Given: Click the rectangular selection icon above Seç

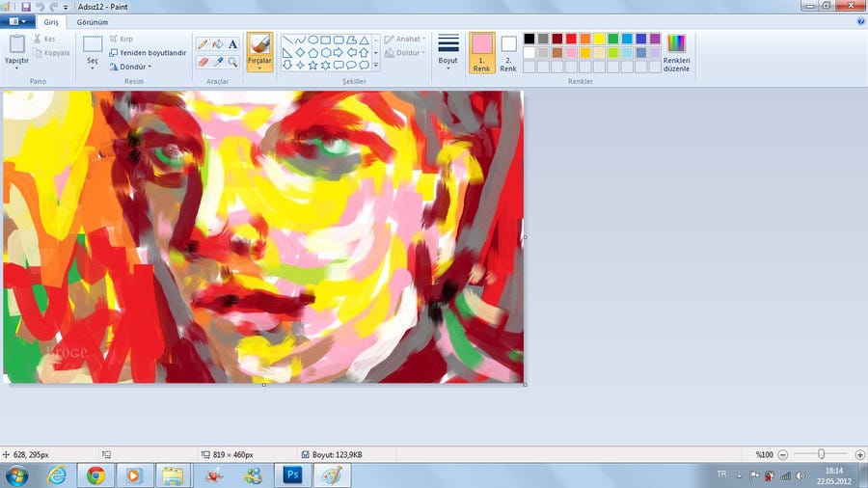Looking at the screenshot, I should 93,43.
